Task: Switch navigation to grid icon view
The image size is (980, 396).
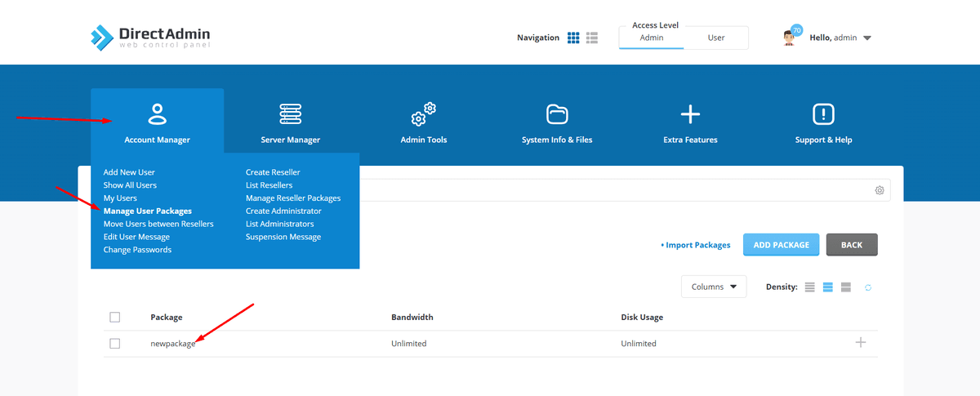Action: point(573,38)
